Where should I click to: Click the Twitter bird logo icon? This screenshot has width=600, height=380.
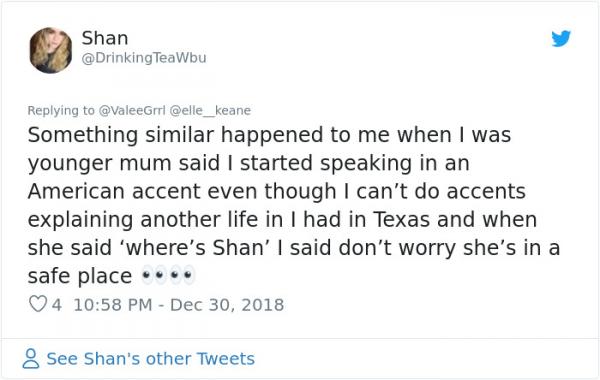click(x=561, y=38)
